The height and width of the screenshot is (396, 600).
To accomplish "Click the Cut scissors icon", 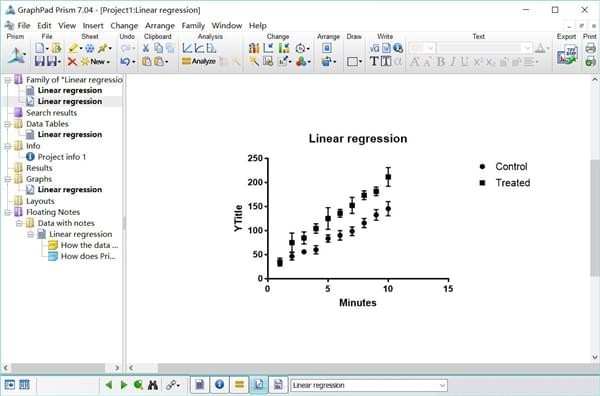I will (145, 48).
